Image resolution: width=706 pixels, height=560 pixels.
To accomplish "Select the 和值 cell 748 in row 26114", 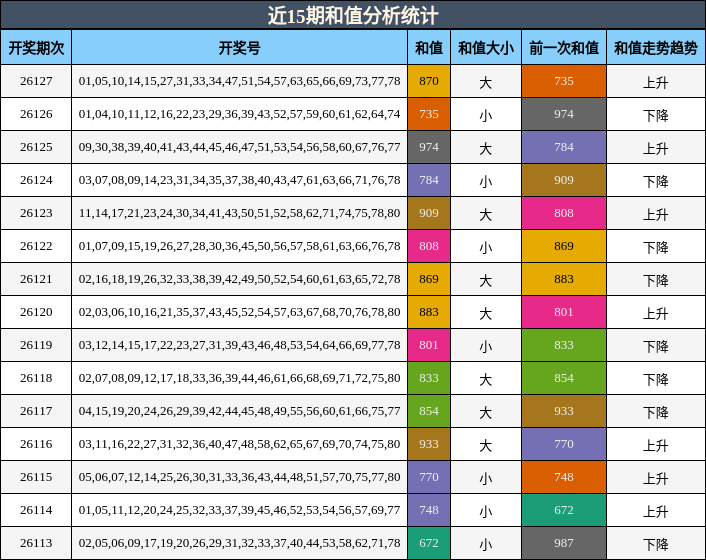I will (429, 510).
